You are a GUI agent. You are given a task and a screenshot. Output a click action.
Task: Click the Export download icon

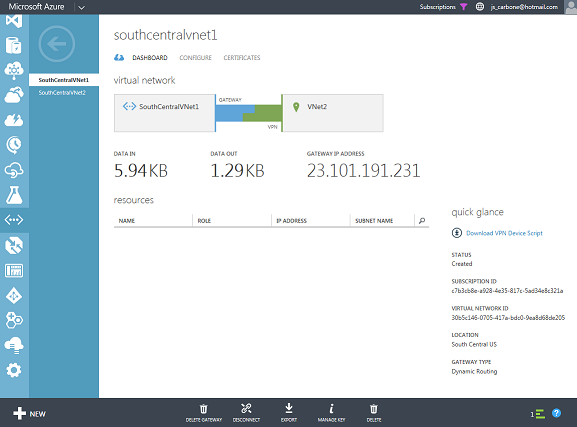(x=289, y=408)
